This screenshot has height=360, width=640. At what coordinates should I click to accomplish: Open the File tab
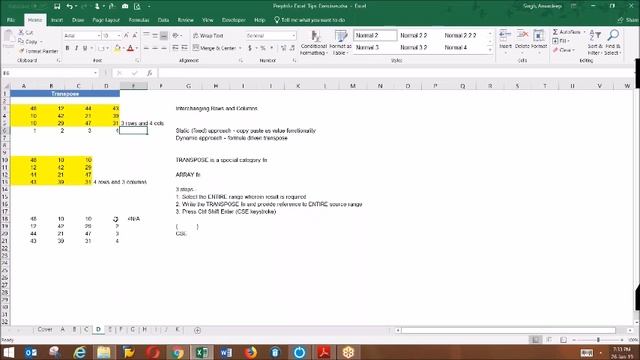[11, 20]
